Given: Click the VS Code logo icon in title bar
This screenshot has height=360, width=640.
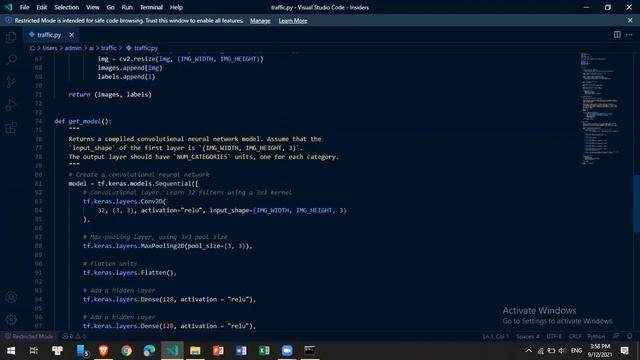Looking at the screenshot, I should 8,7.
